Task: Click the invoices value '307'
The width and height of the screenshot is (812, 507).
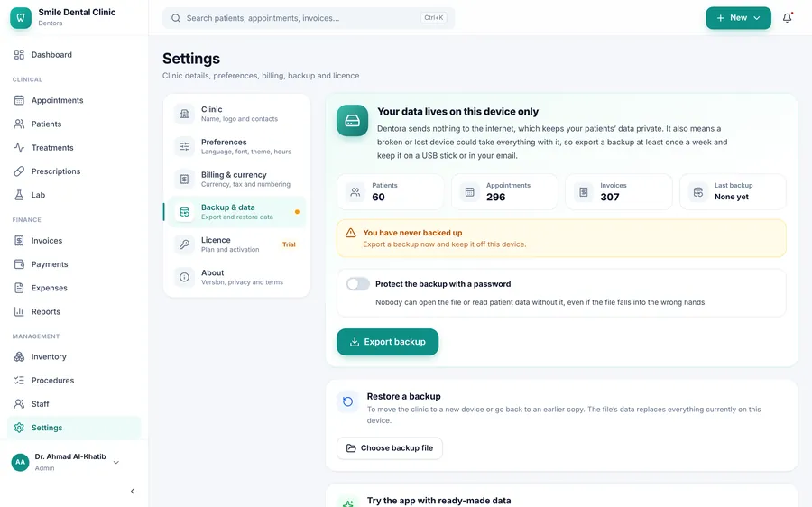Action: tap(610, 198)
